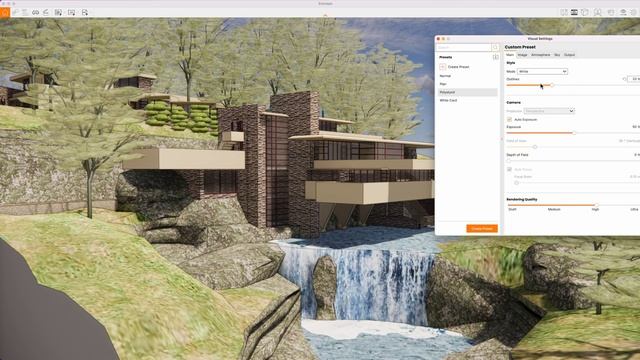Click in the preset Search field
The width and height of the screenshot is (640, 360).
pyautogui.click(x=464, y=48)
